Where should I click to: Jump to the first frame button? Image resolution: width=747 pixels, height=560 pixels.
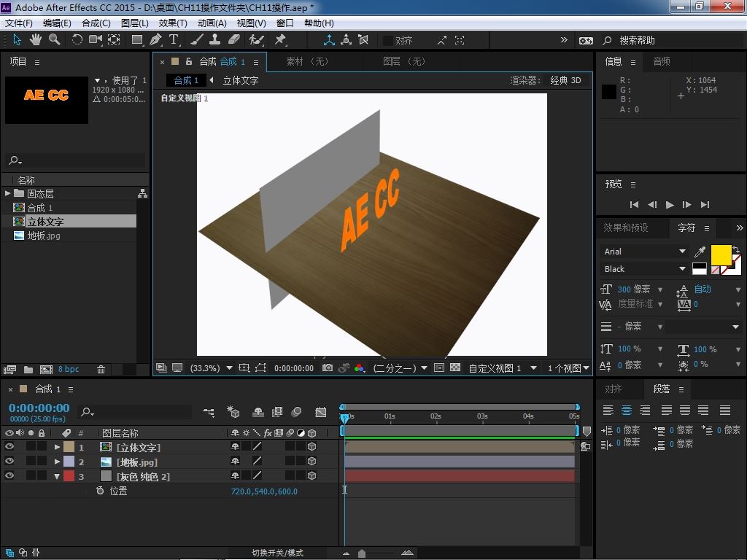(634, 204)
